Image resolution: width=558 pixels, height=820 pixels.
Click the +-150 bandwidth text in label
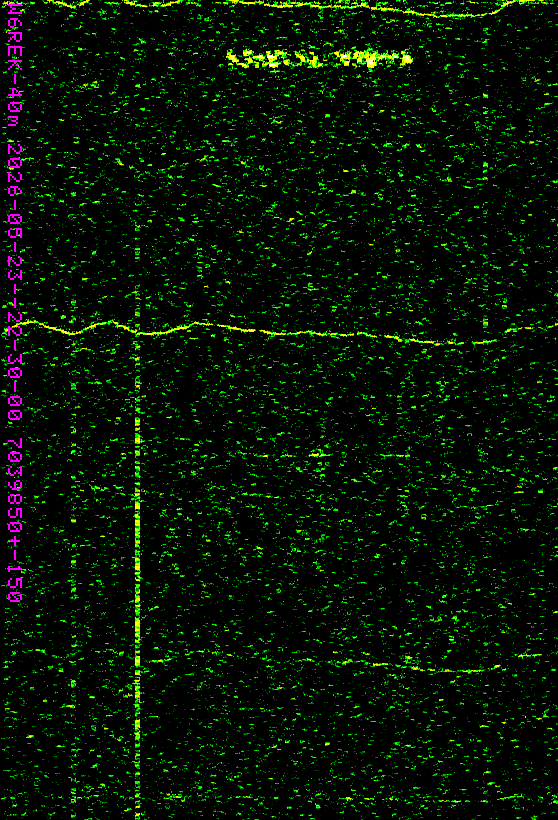(x=15, y=570)
